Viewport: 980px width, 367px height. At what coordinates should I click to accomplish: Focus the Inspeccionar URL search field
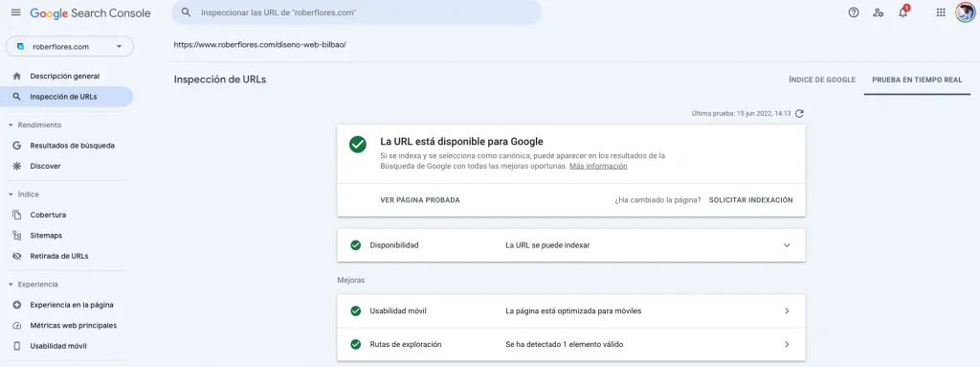coord(357,12)
